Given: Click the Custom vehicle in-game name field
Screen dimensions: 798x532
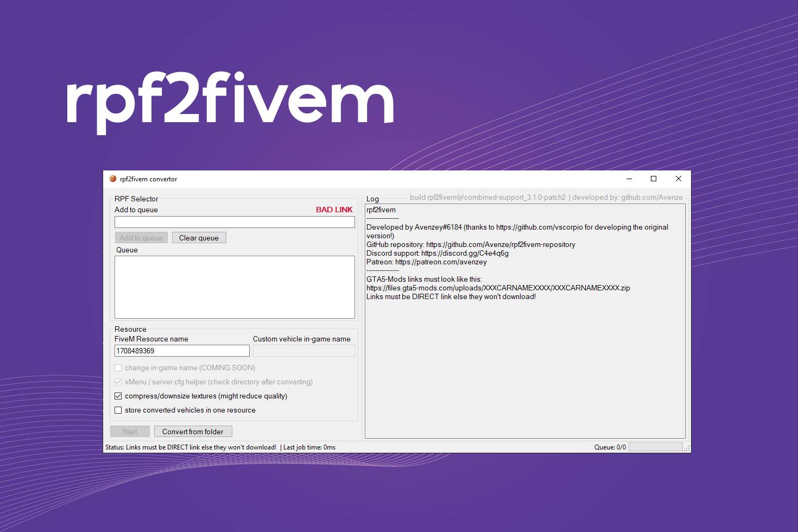Looking at the screenshot, I should tap(303, 350).
